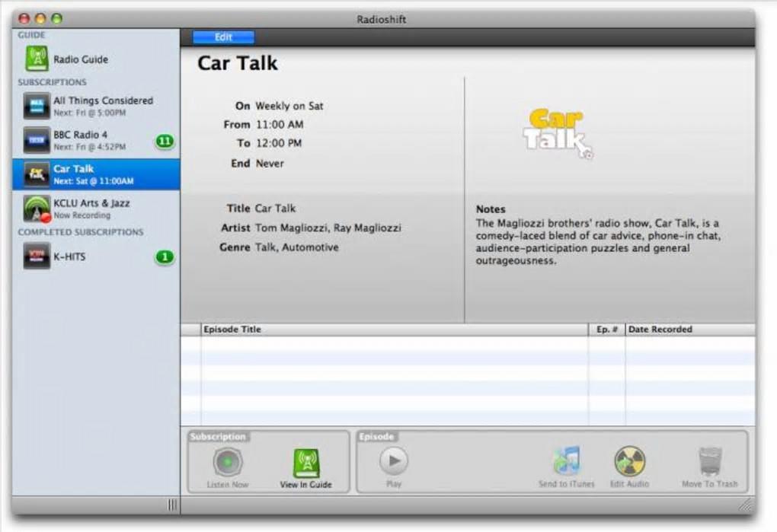Click the Title value 'Car Talk'
Screen dimensions: 777x532
click(275, 209)
